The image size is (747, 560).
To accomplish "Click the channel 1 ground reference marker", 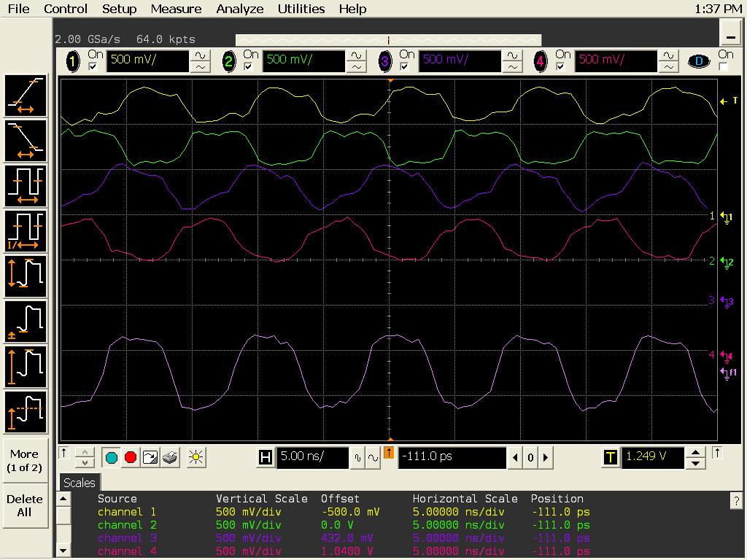I will (x=727, y=217).
